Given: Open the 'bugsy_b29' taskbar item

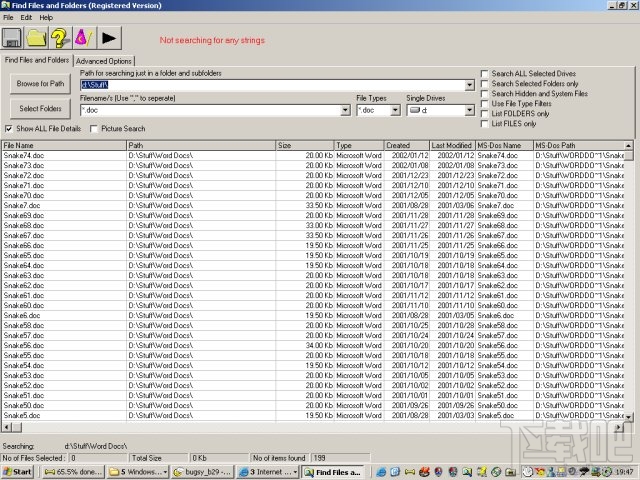Looking at the screenshot, I should (203, 472).
